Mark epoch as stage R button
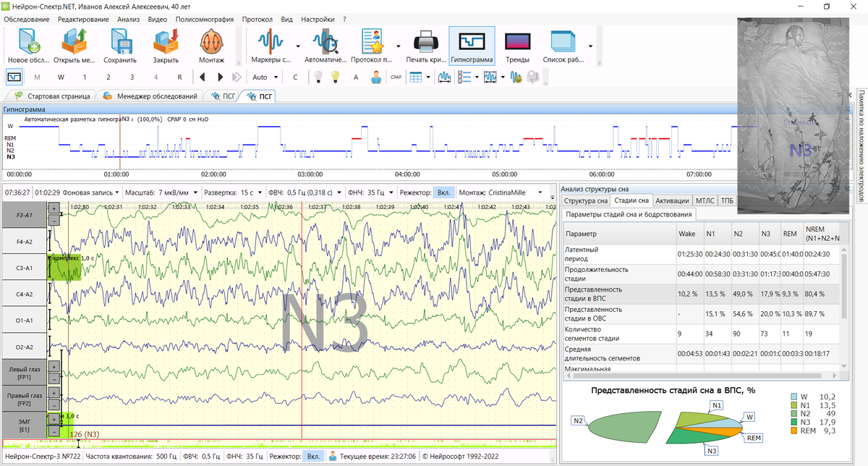Viewport: 868px width, 466px height. (179, 77)
